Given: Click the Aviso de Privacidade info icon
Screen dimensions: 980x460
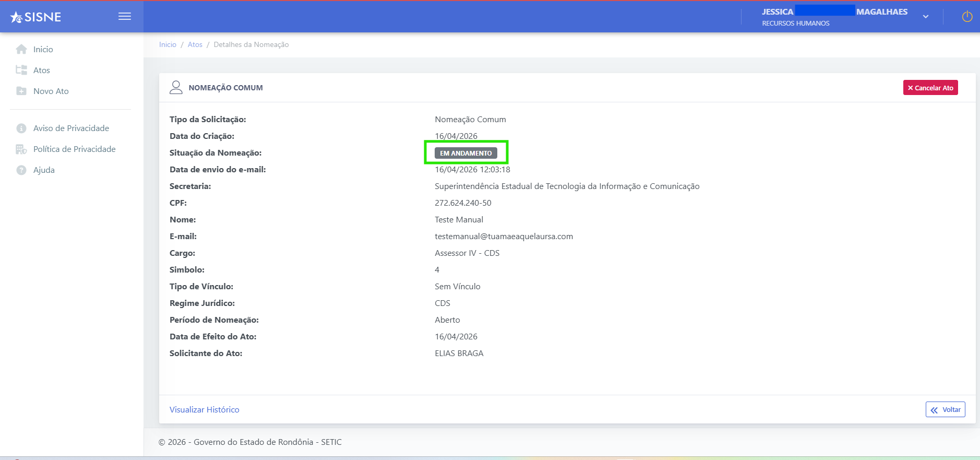Looking at the screenshot, I should click(21, 128).
